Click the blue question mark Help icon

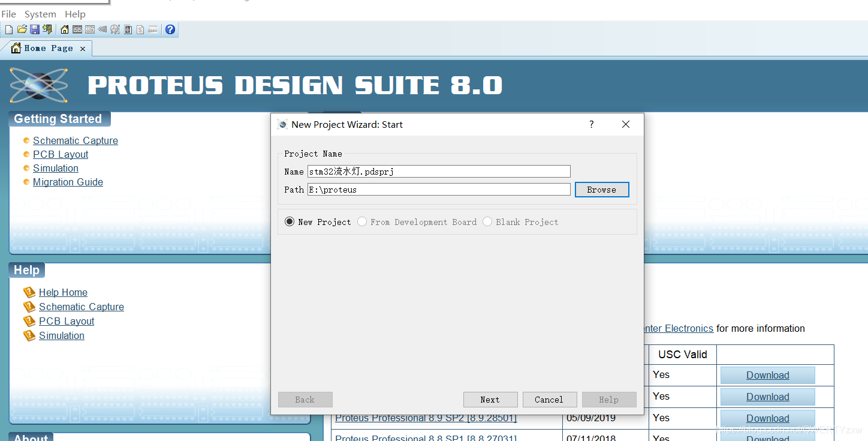pos(170,29)
